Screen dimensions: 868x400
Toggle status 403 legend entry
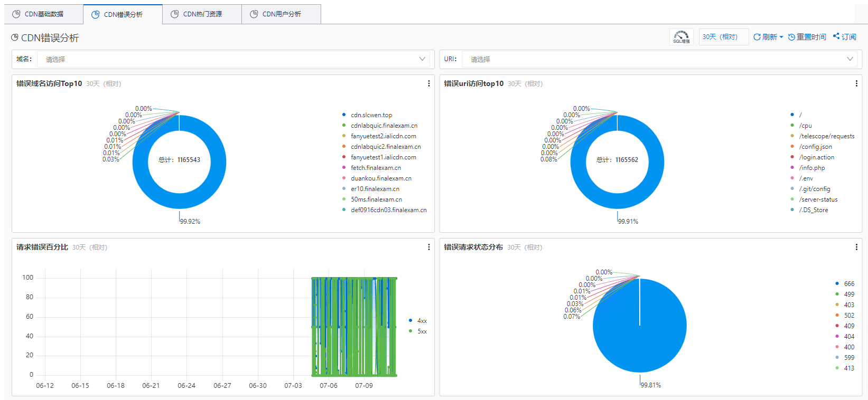point(845,305)
